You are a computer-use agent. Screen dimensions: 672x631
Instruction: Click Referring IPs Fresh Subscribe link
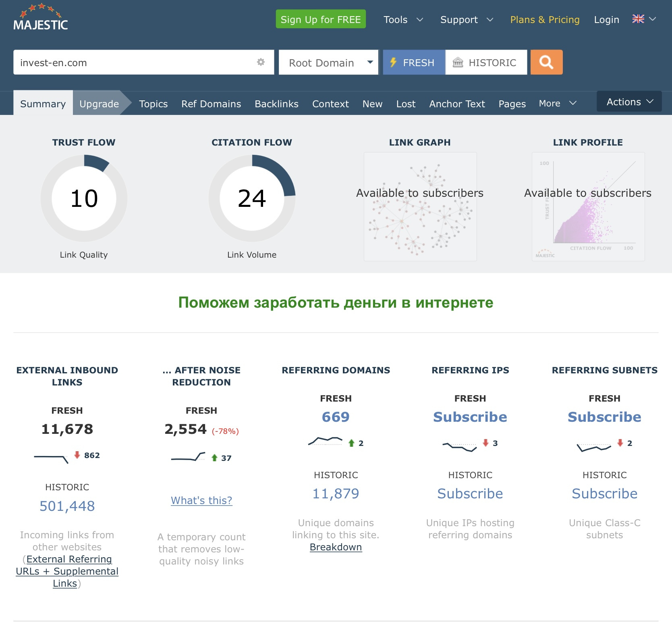click(x=470, y=417)
